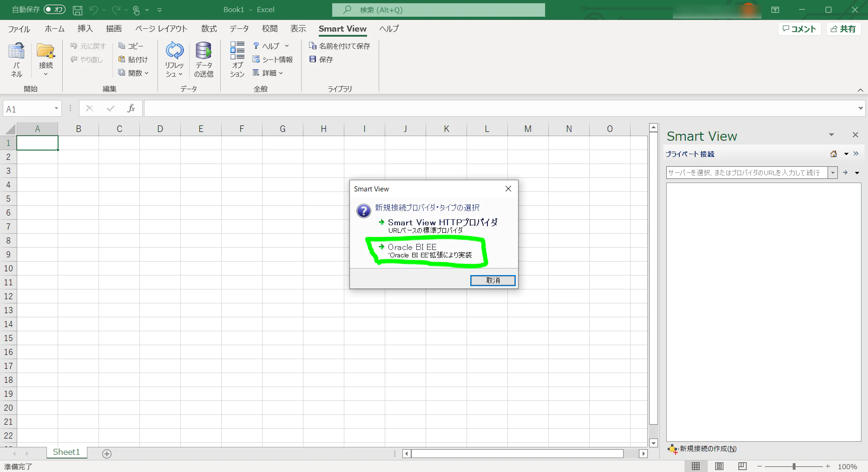
Task: Click やり直し redo in Smart View ribbon
Action: [x=86, y=59]
